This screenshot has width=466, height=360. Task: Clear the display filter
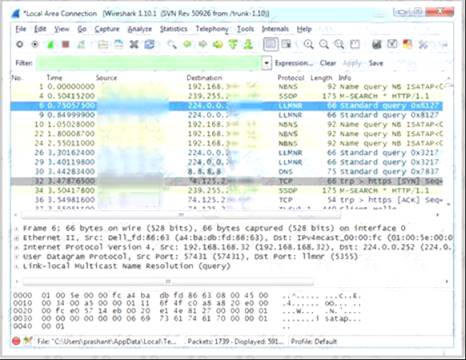pos(328,63)
